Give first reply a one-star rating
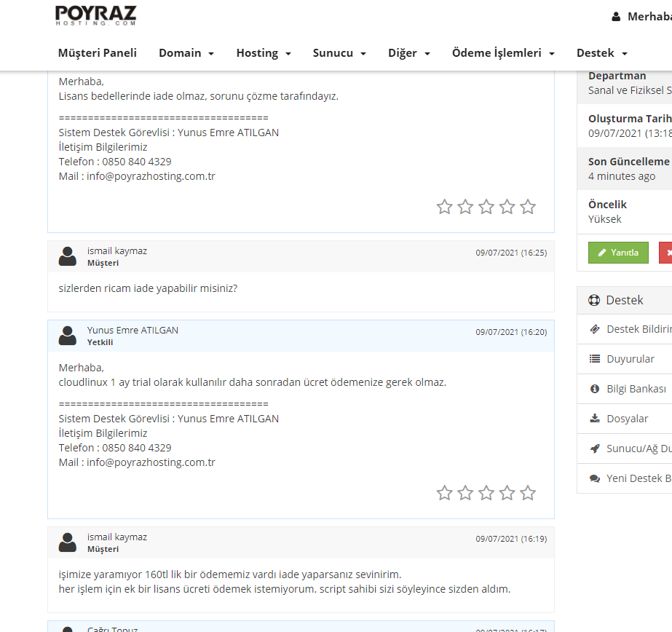This screenshot has height=632, width=672. click(x=444, y=207)
